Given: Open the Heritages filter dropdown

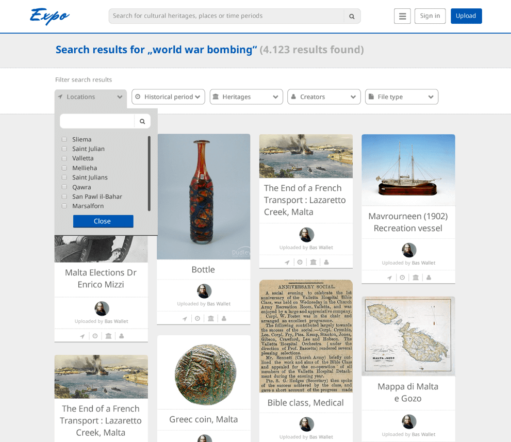Looking at the screenshot, I should [x=246, y=97].
